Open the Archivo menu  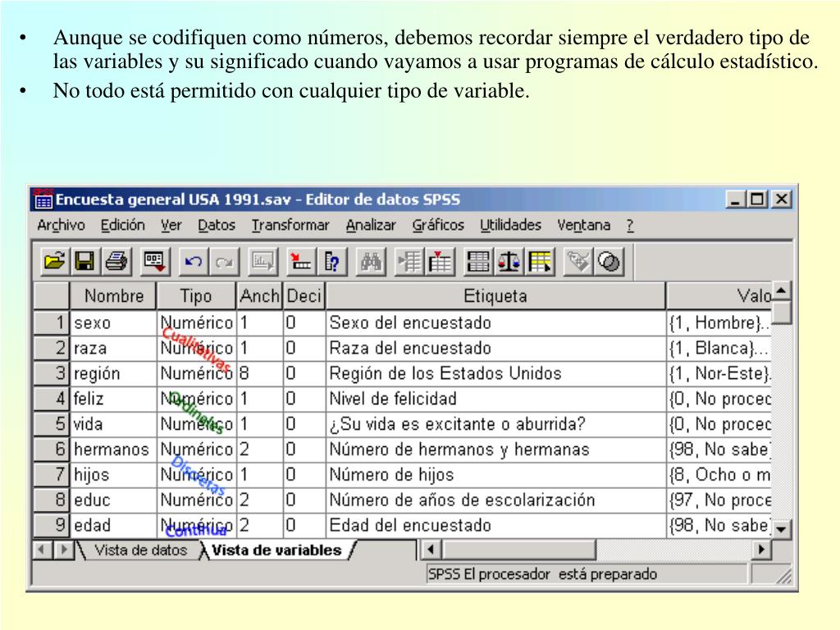(61, 225)
